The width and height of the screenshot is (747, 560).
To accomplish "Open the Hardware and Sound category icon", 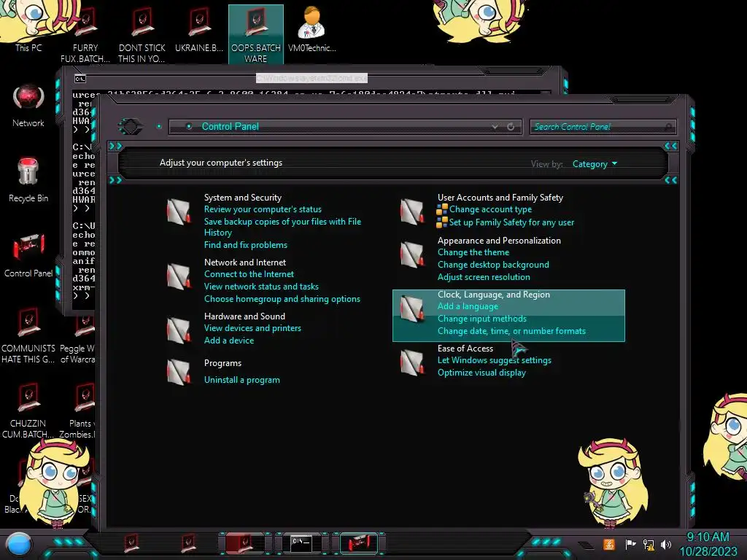I will [179, 330].
